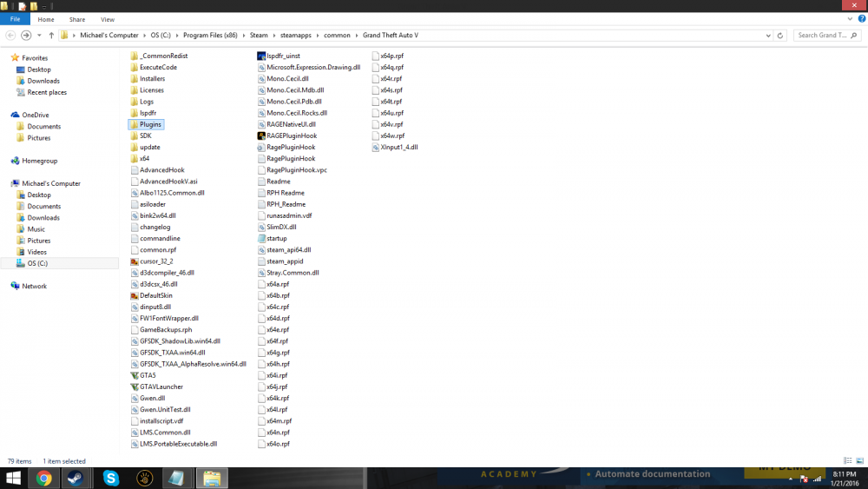
Task: Open Google Chrome from the taskbar
Action: click(43, 478)
